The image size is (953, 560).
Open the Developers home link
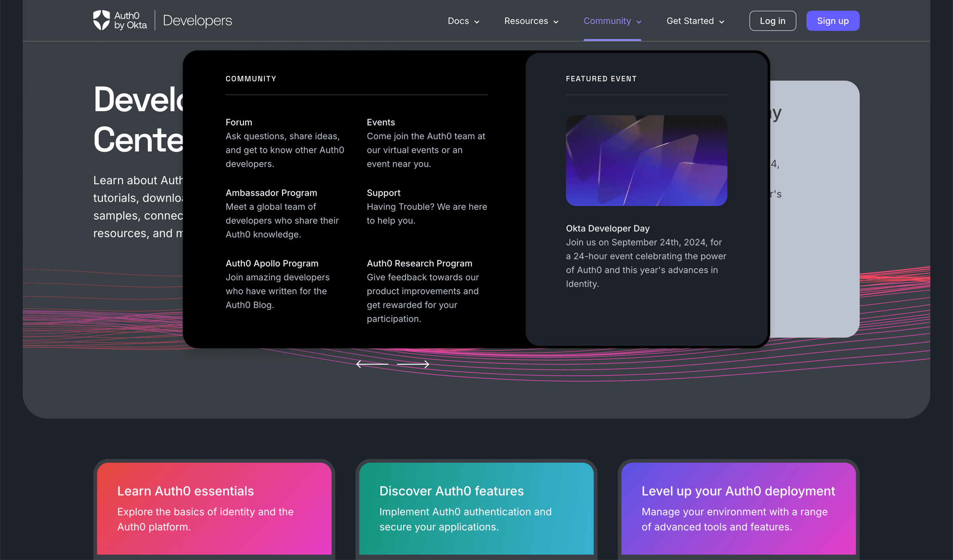pos(197,20)
